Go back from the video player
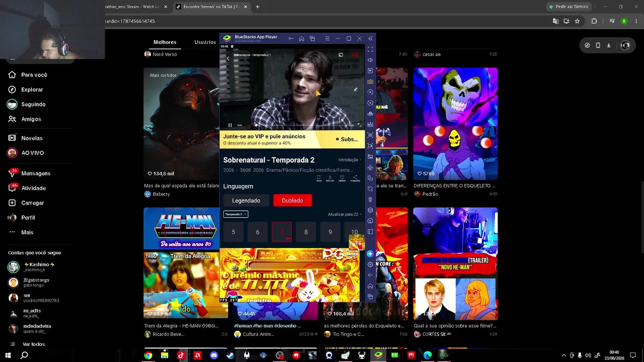The image size is (644, 362). click(x=228, y=59)
